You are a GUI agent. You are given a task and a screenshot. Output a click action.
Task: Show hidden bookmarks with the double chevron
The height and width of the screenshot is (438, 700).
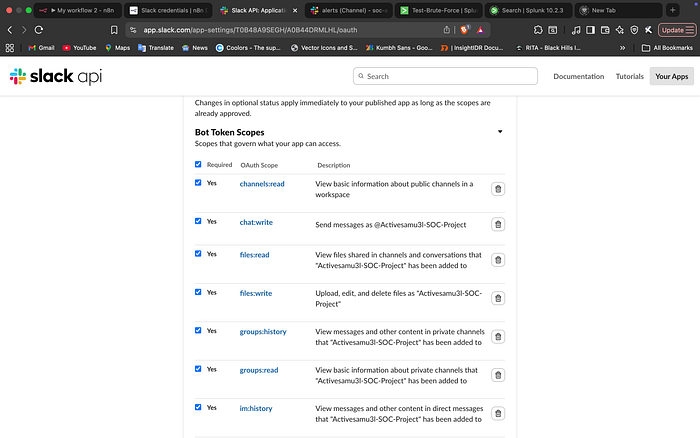tap(622, 48)
